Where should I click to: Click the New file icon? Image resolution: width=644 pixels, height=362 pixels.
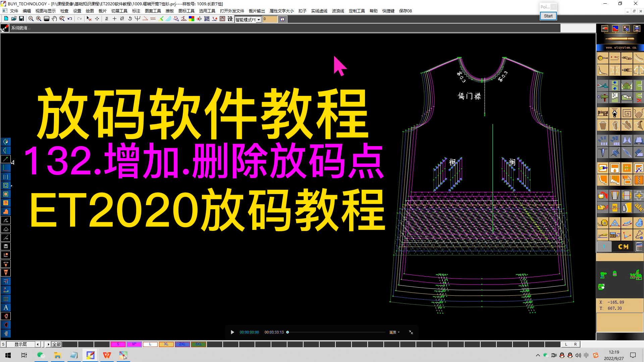6,19
